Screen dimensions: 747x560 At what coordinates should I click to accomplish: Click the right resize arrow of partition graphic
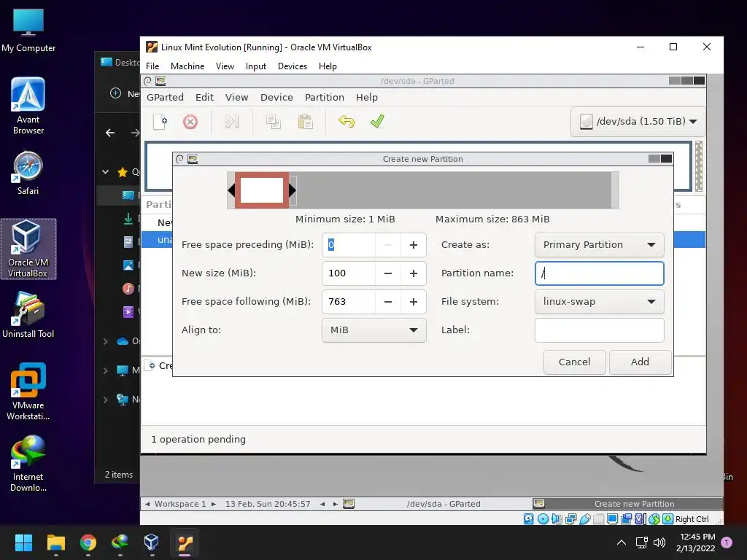click(x=292, y=190)
